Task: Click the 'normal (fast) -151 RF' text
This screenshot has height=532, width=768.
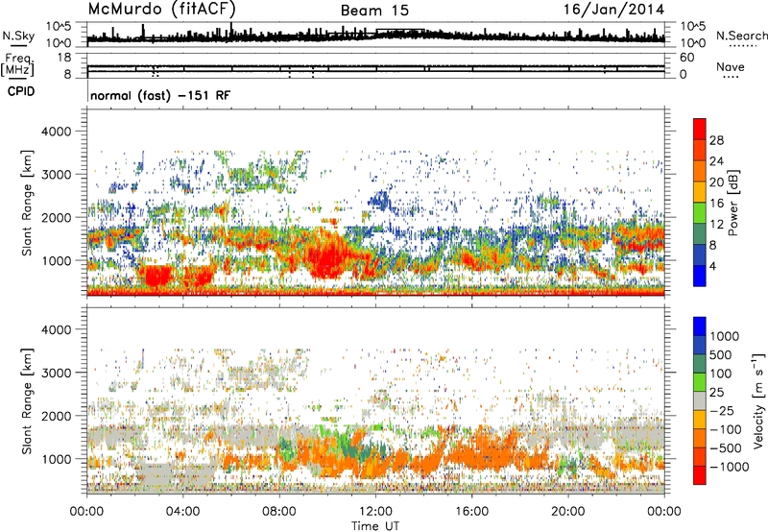Action: (x=160, y=95)
